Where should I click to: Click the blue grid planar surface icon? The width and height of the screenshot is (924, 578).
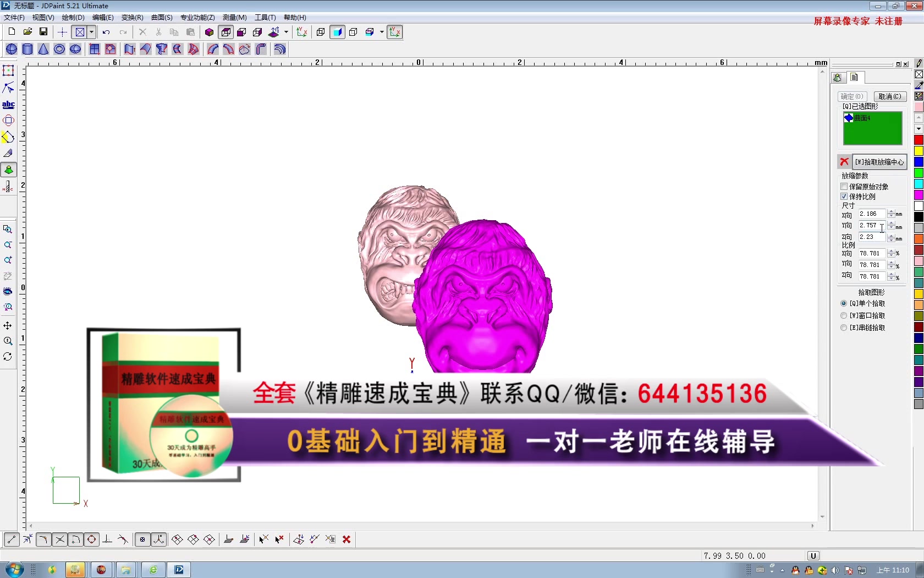(95, 49)
